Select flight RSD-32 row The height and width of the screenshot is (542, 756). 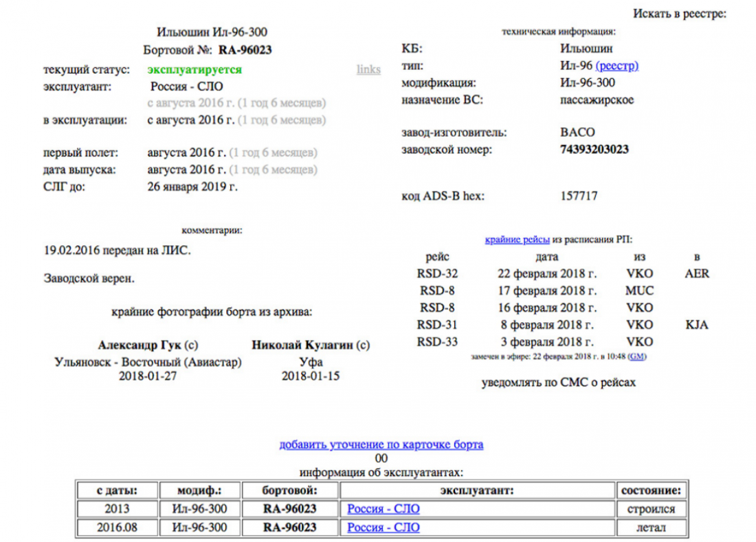click(x=563, y=273)
